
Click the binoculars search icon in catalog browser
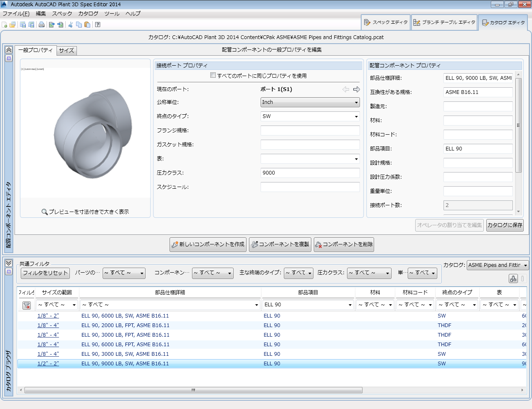pos(513,278)
